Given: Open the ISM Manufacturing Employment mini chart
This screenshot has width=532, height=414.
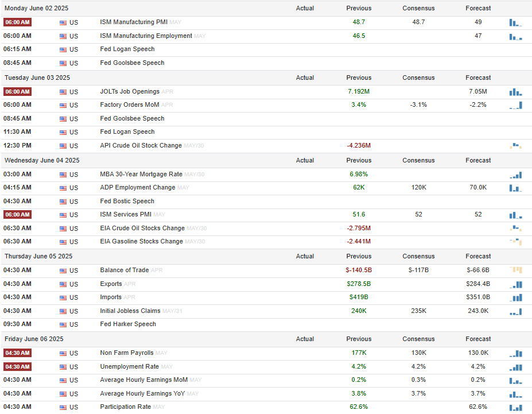Looking at the screenshot, I should [x=515, y=36].
